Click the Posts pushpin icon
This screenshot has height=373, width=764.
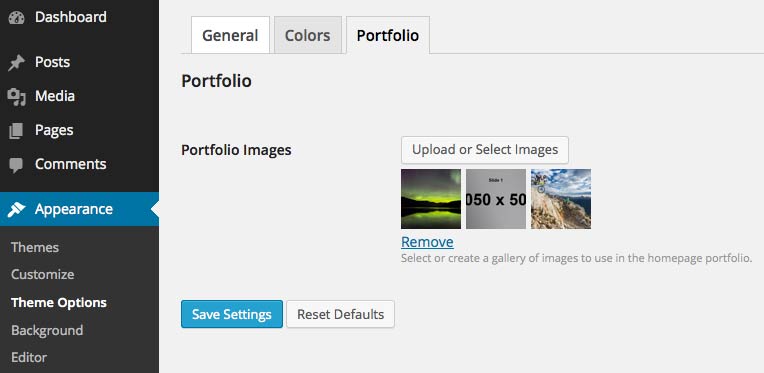click(16, 63)
